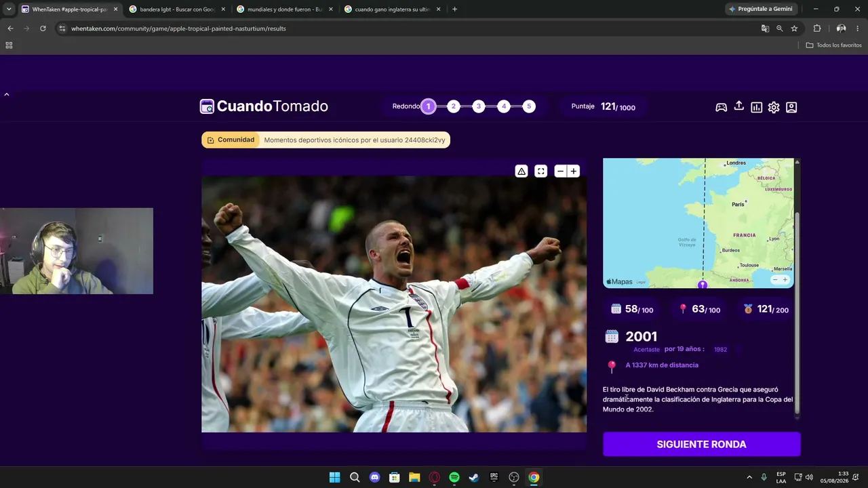Go to round 5 step indicator

529,106
